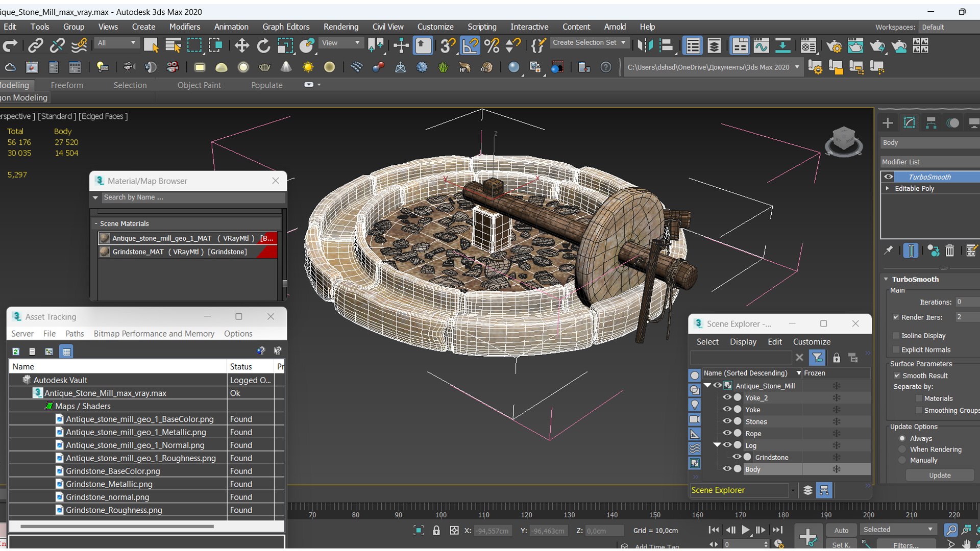Switch to Freeform ribbon tab
Screen dimensions: 980x551
tap(67, 85)
